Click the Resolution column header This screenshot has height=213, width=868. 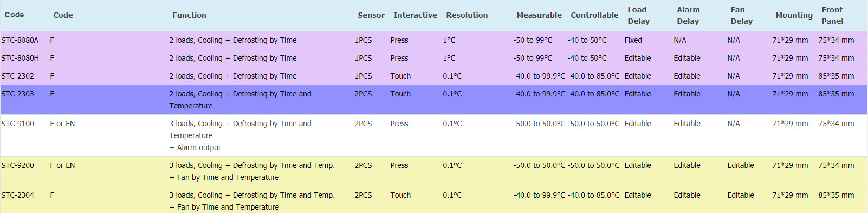click(x=467, y=15)
